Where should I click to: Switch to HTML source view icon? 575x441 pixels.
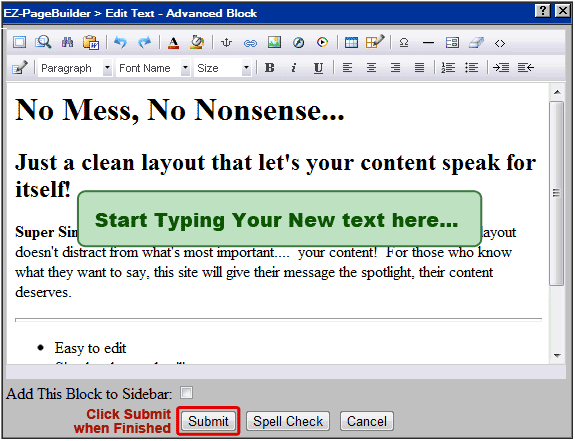tap(500, 43)
